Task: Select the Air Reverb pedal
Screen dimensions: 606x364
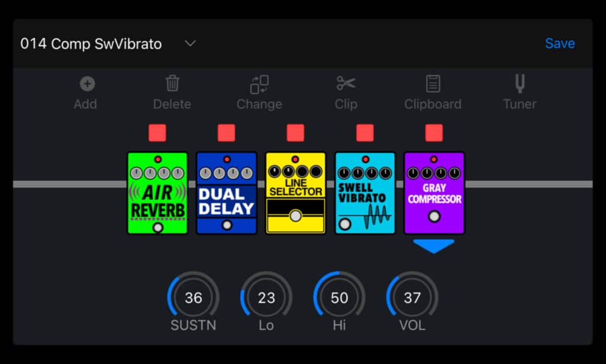Action: (157, 193)
